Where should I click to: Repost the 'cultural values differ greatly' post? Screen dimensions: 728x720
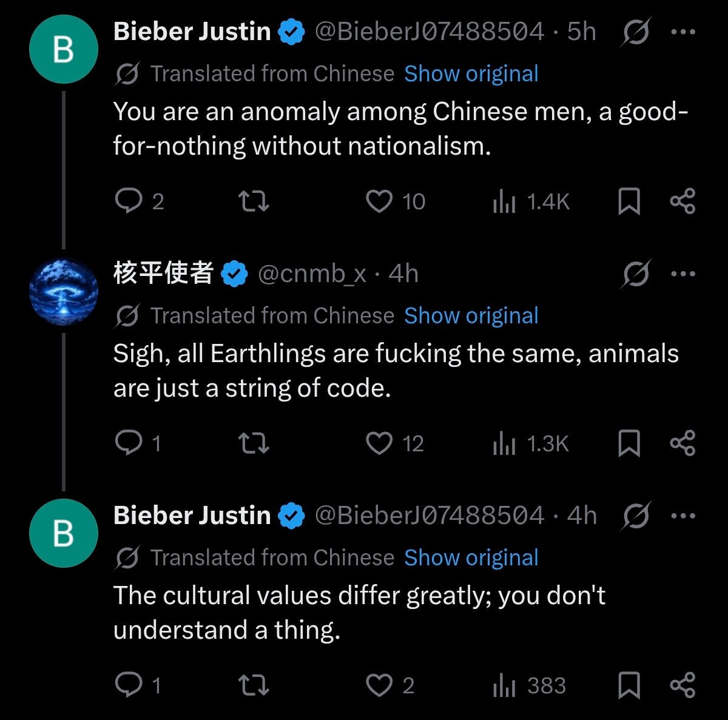[254, 685]
